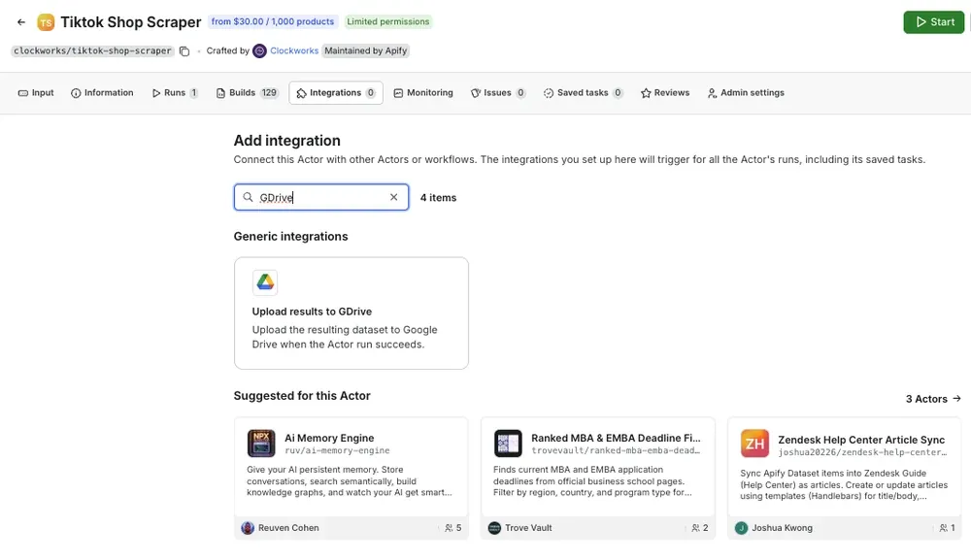The width and height of the screenshot is (971, 560).
Task: Click the Ai Memory Engine NPX thumbnail
Action: [x=261, y=444]
